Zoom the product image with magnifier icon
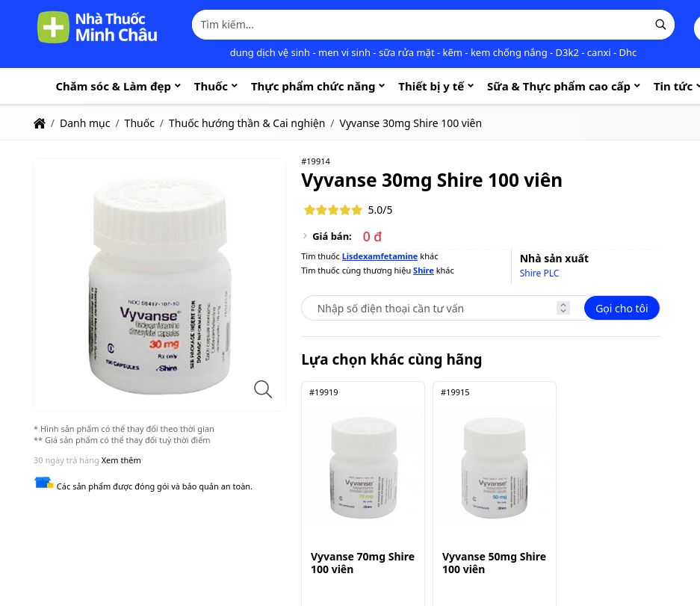Image resolution: width=700 pixels, height=606 pixels. tap(263, 389)
